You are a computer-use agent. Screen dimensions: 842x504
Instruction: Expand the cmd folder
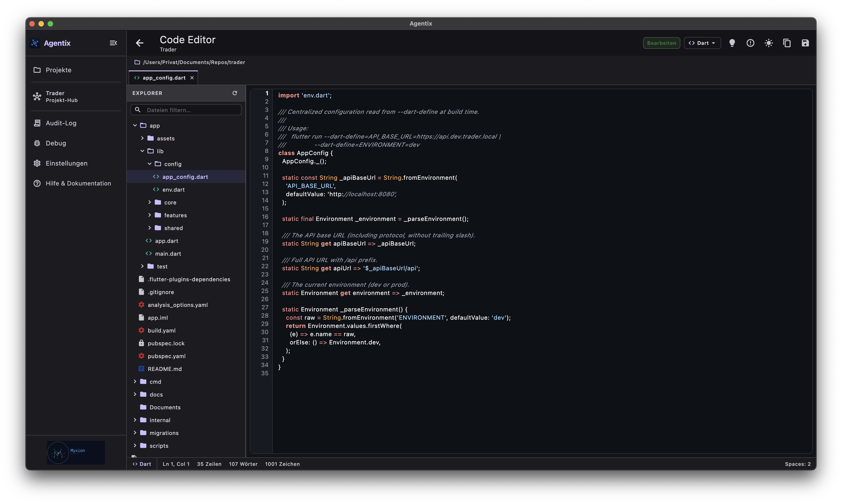tap(135, 382)
